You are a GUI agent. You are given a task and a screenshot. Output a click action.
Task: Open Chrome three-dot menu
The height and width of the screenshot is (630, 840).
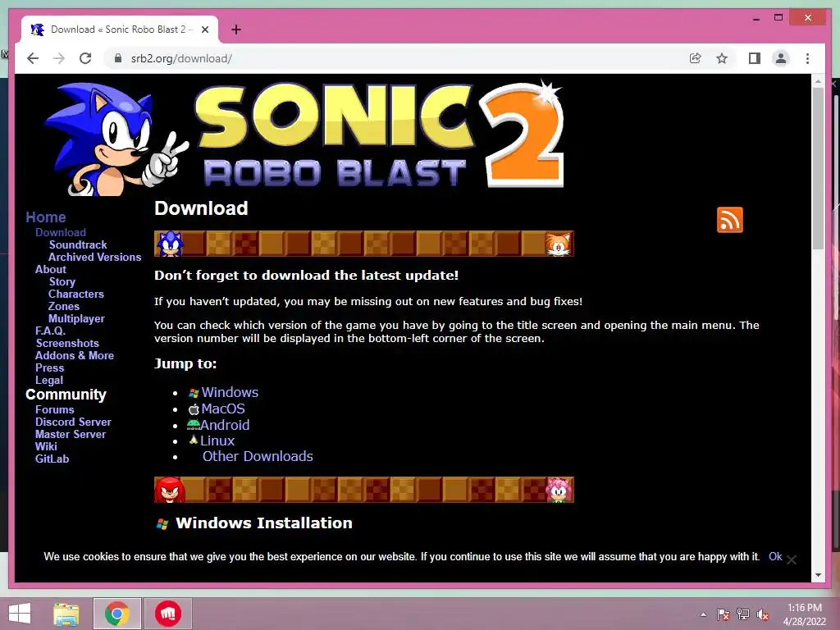807,58
